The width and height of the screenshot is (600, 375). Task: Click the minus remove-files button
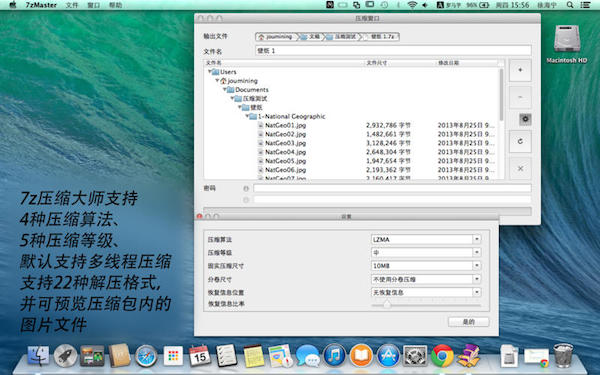pyautogui.click(x=520, y=97)
